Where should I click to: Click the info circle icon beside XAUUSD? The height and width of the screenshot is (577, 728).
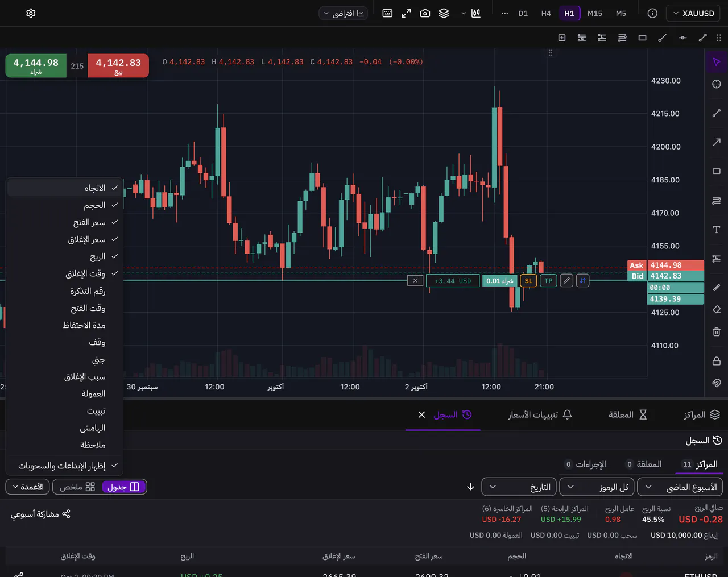652,13
